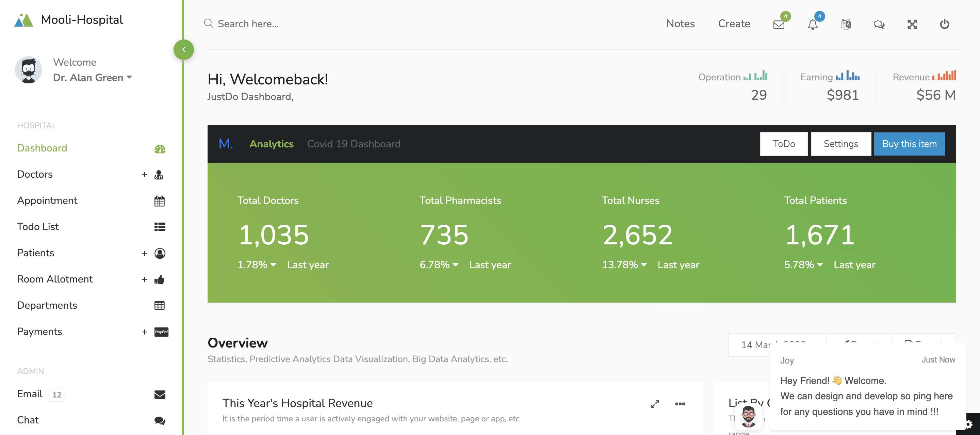Open the chat bubbles icon in header

tap(879, 25)
